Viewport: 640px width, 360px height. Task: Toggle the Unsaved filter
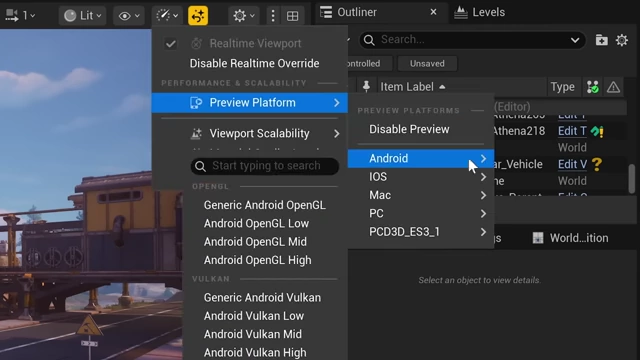427,64
